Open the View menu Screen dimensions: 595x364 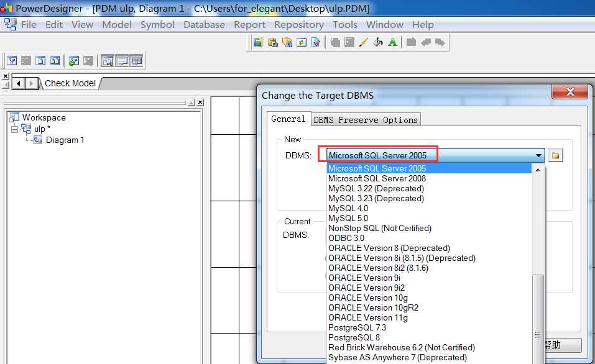tap(82, 25)
